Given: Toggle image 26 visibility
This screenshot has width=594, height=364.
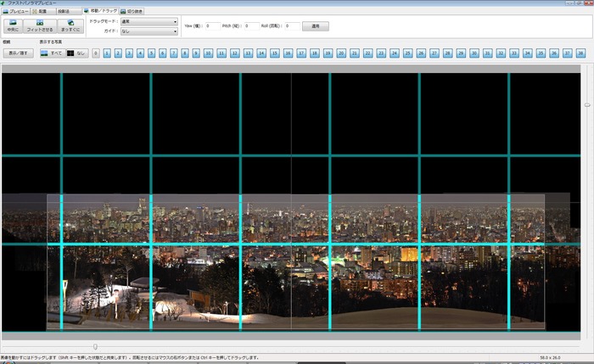Looking at the screenshot, I should [x=421, y=53].
